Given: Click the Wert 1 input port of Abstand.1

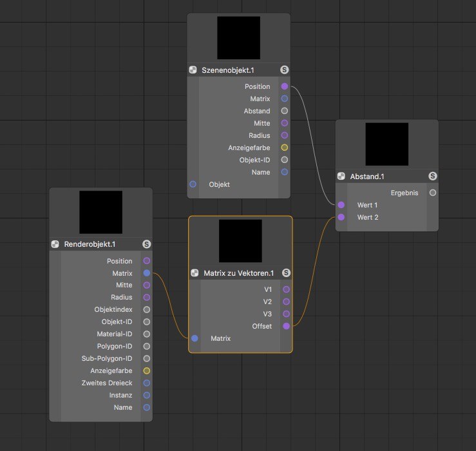Looking at the screenshot, I should [341, 205].
